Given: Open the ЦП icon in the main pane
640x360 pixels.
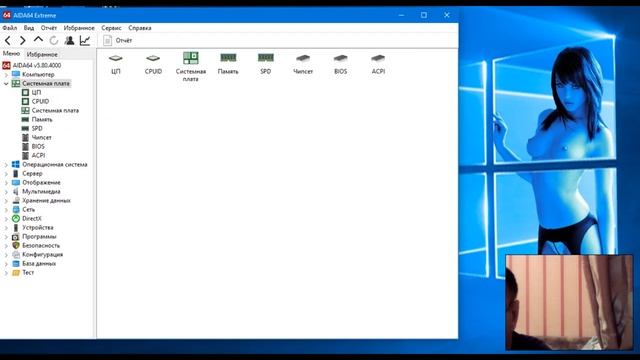Looking at the screenshot, I should 116,64.
